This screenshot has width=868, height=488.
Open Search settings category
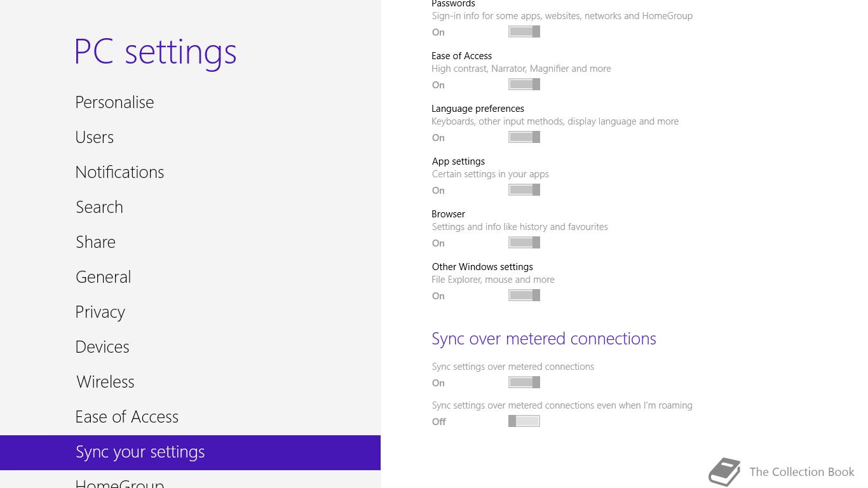click(x=99, y=207)
